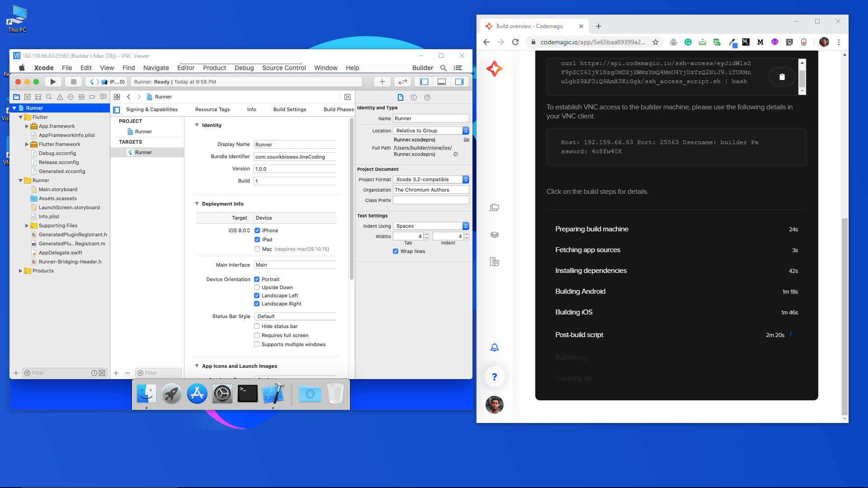The height and width of the screenshot is (488, 868).
Task: Open the Preparing build machine step
Action: 676,229
